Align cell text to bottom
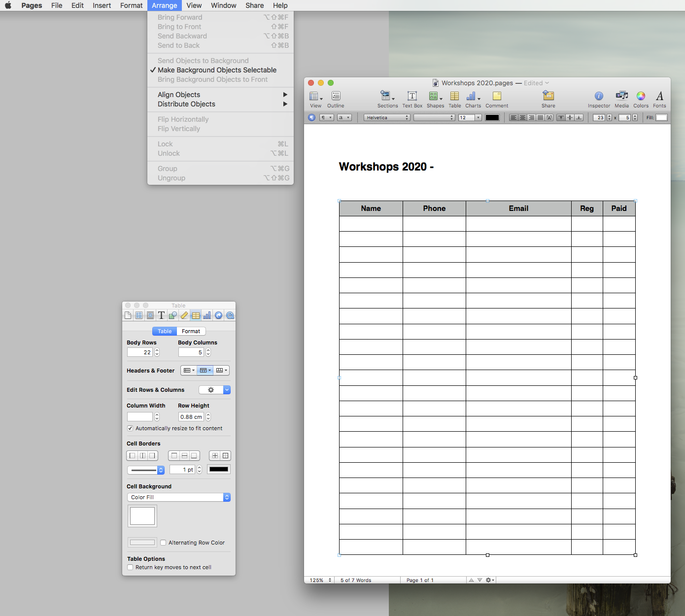 click(579, 118)
